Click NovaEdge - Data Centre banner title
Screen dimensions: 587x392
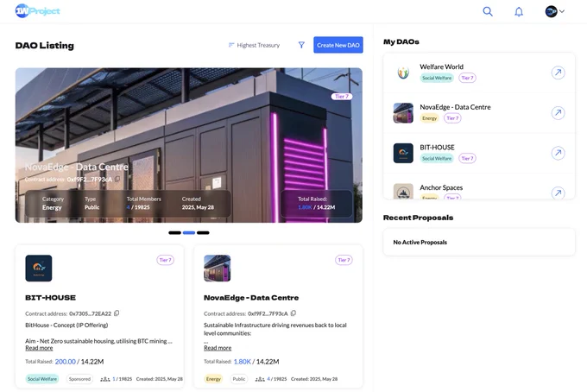(76, 167)
